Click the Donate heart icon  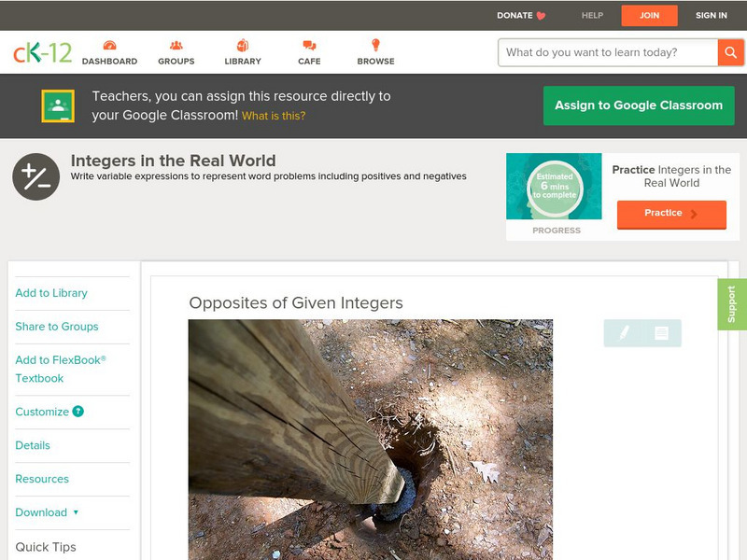[x=541, y=16]
